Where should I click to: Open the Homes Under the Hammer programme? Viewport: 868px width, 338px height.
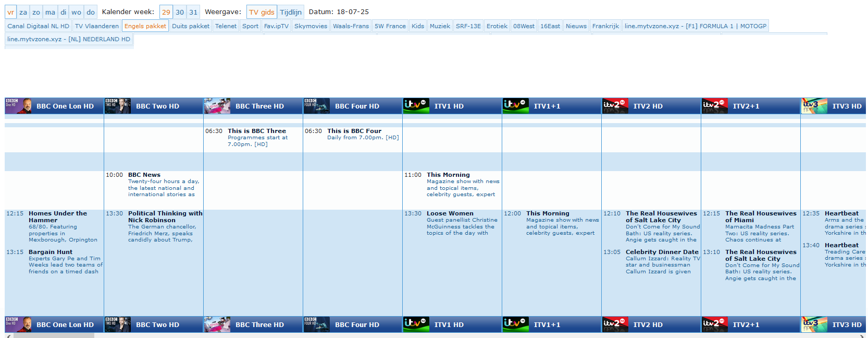pyautogui.click(x=58, y=216)
